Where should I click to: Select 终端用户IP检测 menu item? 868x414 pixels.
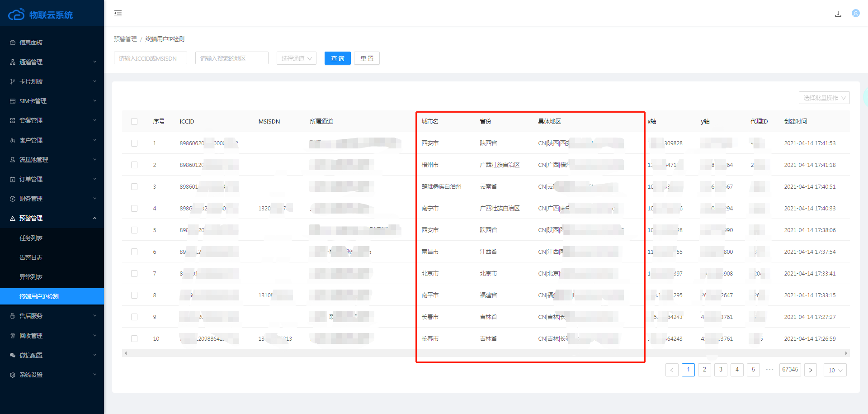(x=52, y=296)
